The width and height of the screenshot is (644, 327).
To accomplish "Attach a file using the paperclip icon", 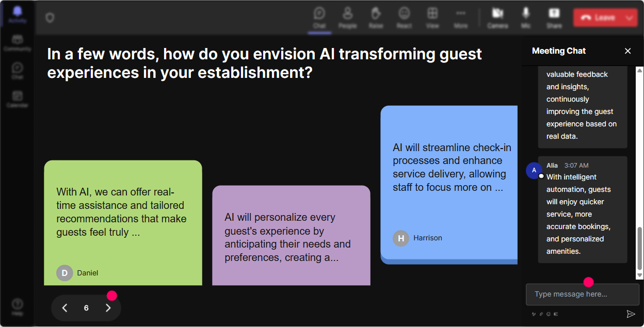I will point(541,314).
